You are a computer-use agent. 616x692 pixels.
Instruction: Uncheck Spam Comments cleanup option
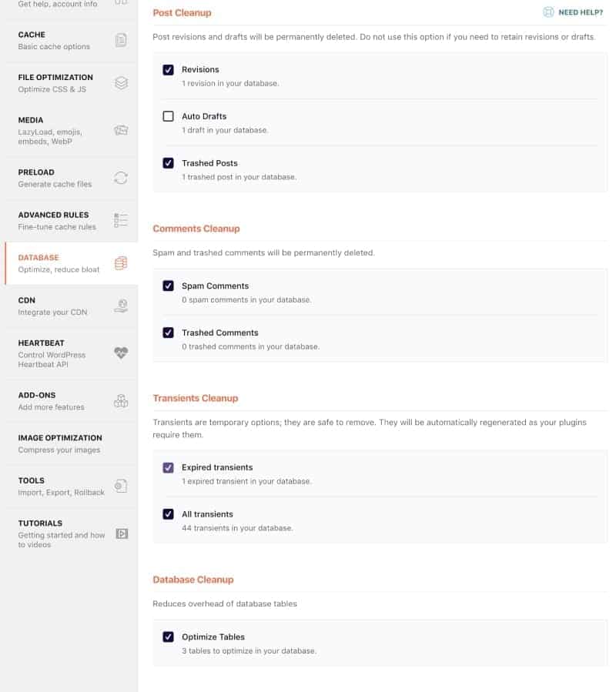[x=168, y=286]
